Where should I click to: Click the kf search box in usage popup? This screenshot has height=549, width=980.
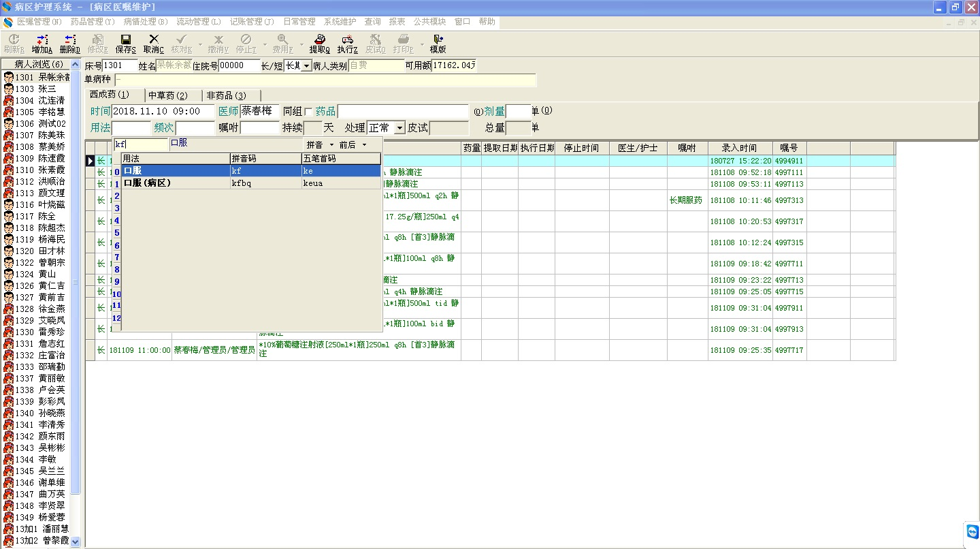(x=141, y=144)
